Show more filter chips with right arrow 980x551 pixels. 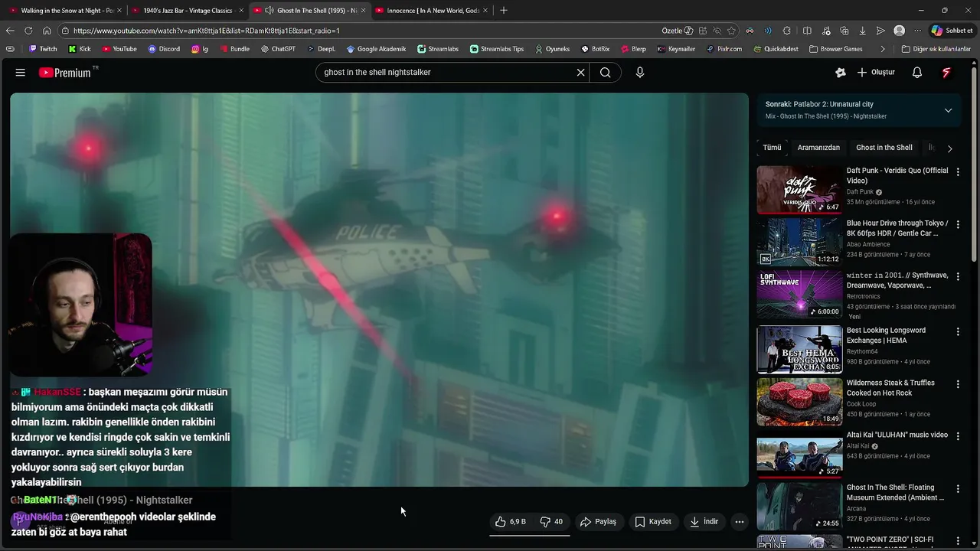click(x=949, y=148)
